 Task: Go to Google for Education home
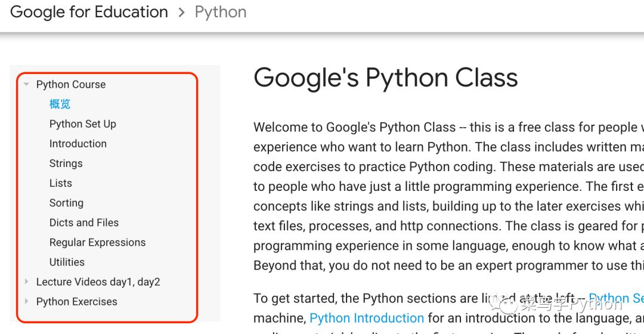(89, 12)
